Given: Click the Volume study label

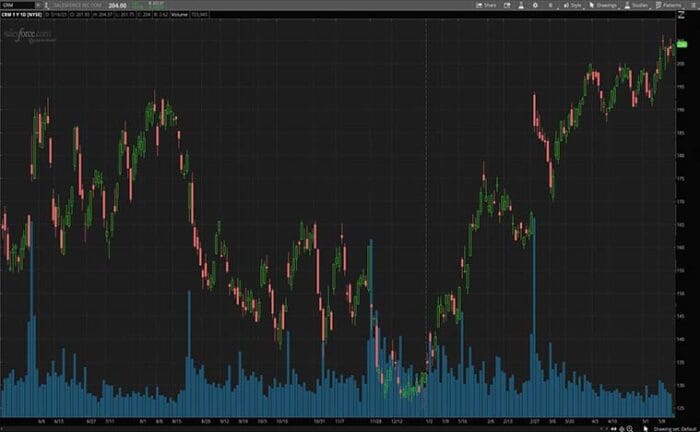Looking at the screenshot, I should 179,15.
